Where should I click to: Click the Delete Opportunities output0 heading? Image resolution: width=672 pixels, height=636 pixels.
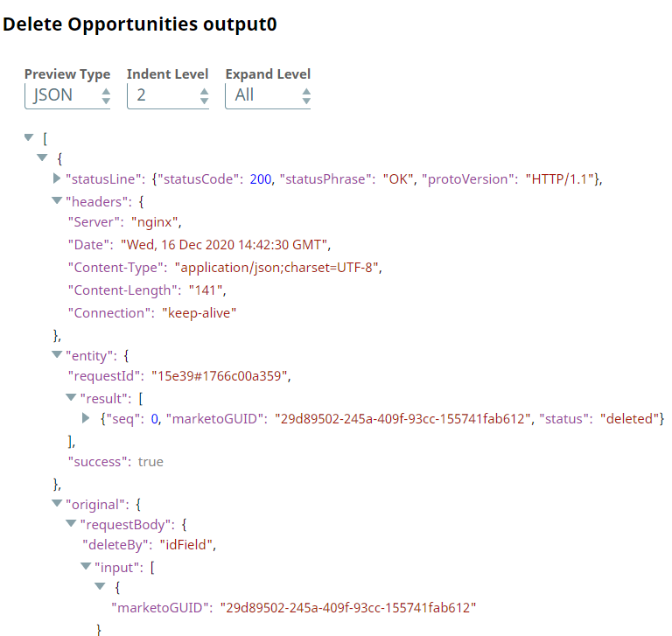140,24
